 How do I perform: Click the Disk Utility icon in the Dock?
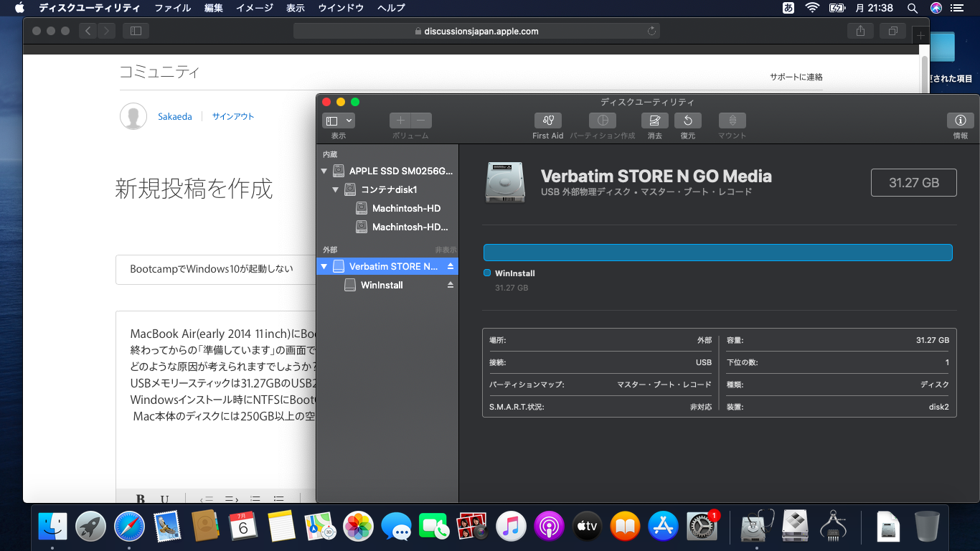pos(757,527)
